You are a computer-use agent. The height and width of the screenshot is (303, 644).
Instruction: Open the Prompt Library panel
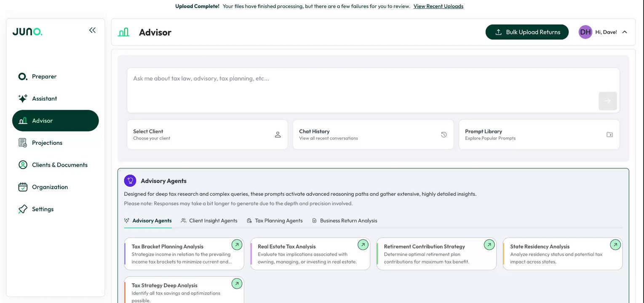(539, 135)
